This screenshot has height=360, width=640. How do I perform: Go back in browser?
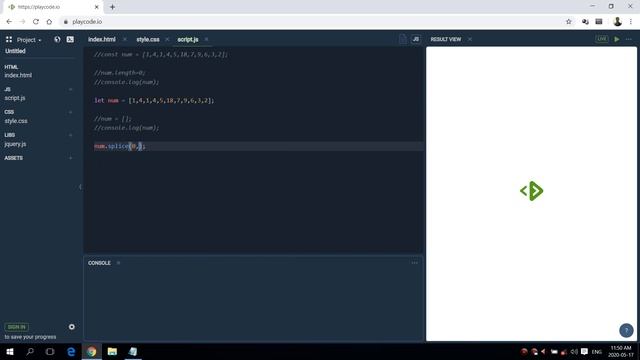9,22
